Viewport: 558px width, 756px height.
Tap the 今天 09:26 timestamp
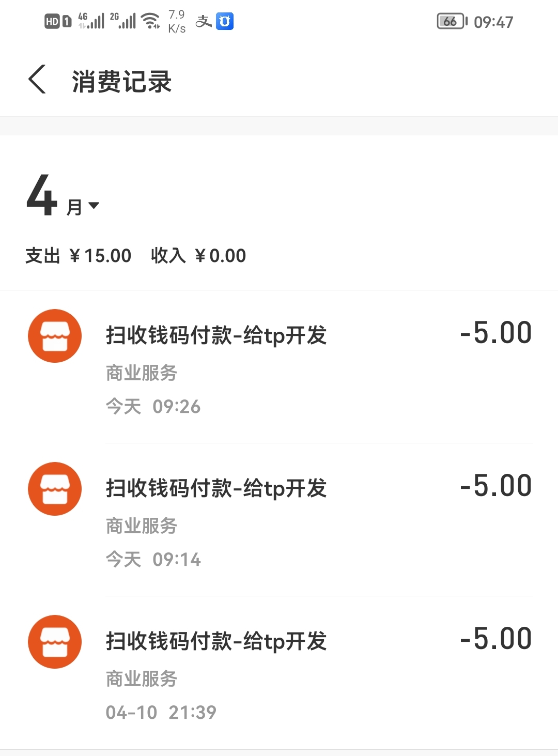[x=153, y=407]
